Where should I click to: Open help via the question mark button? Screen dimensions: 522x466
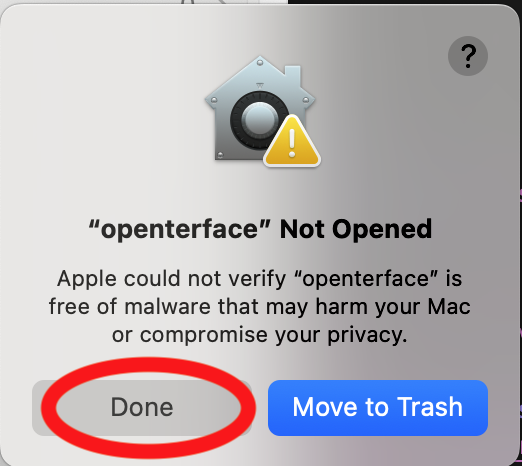coord(468,56)
